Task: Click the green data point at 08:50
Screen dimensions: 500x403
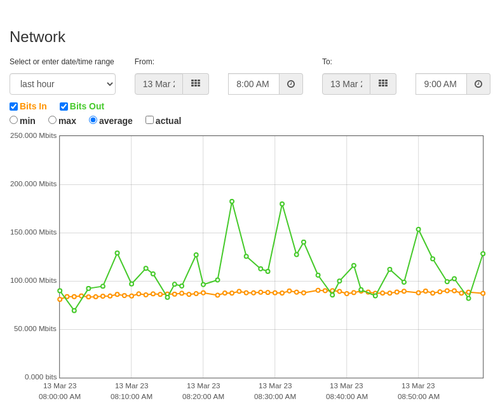Action: point(418,229)
